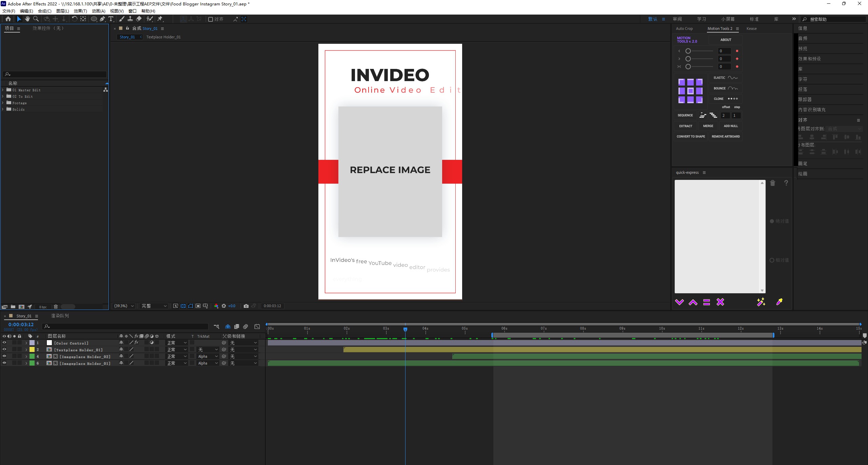Viewport: 868px width, 465px height.
Task: Click the quick-express help question mark
Action: coord(786,183)
